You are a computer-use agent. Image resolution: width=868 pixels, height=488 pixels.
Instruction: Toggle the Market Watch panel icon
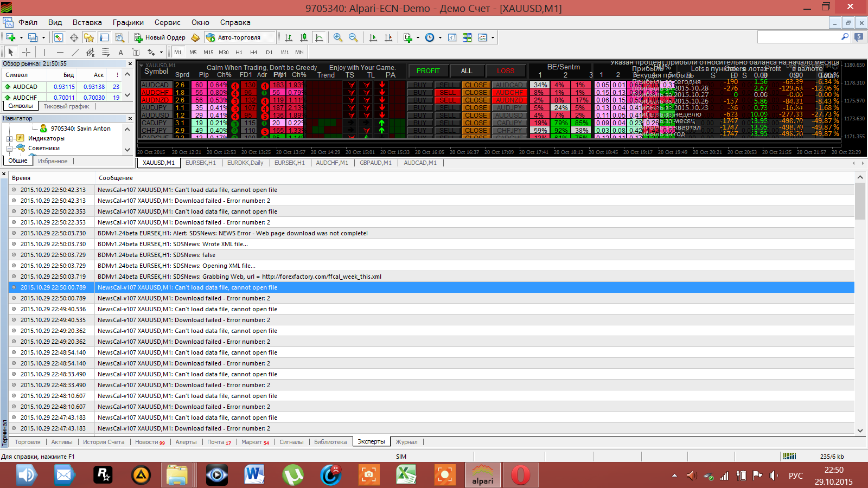(x=59, y=37)
